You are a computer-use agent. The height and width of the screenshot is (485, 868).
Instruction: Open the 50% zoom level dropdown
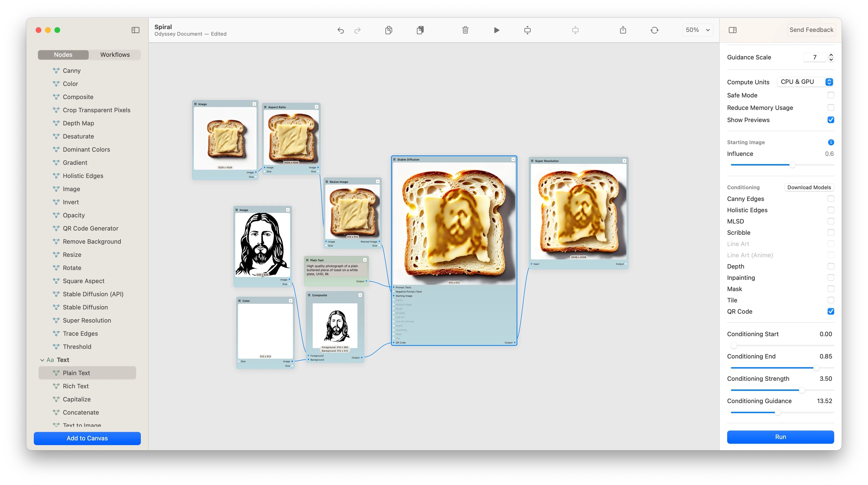click(x=698, y=30)
